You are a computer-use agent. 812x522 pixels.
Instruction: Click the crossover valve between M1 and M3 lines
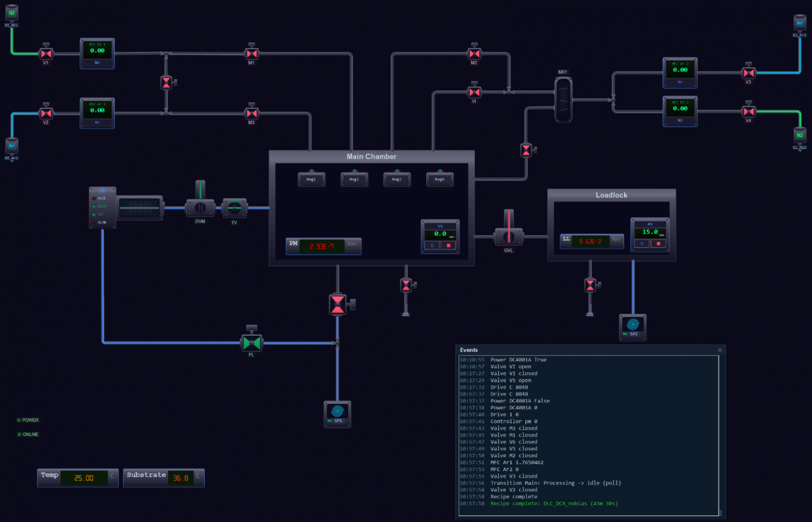[167, 82]
